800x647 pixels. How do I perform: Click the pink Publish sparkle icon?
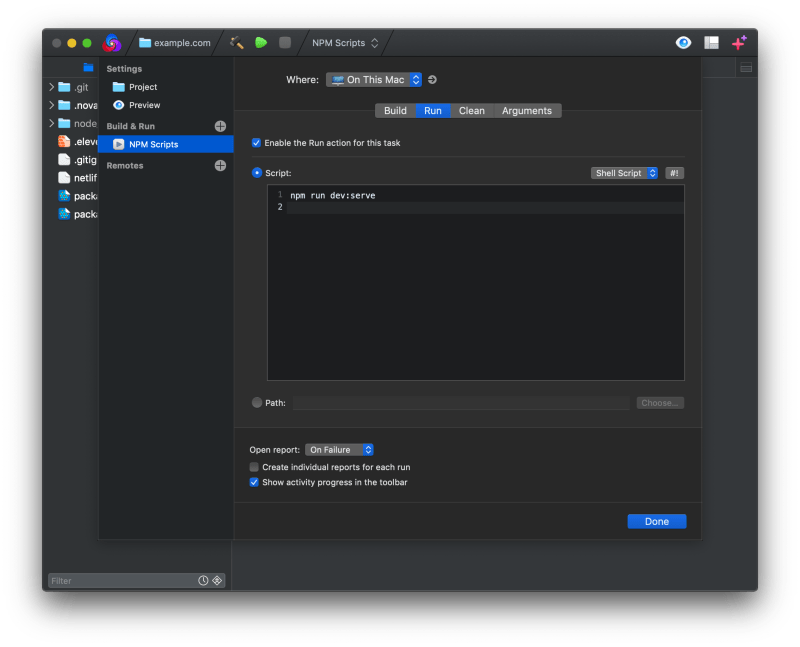tap(741, 43)
